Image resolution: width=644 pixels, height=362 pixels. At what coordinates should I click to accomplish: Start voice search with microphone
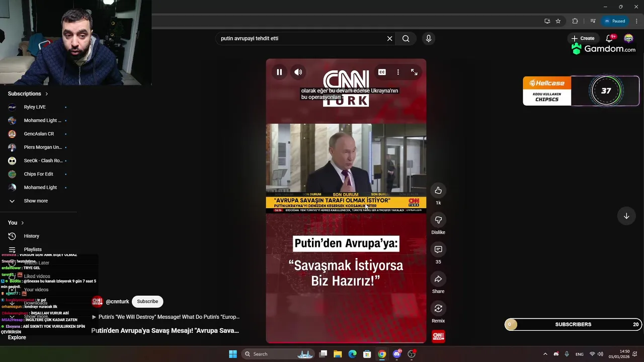coord(429,38)
